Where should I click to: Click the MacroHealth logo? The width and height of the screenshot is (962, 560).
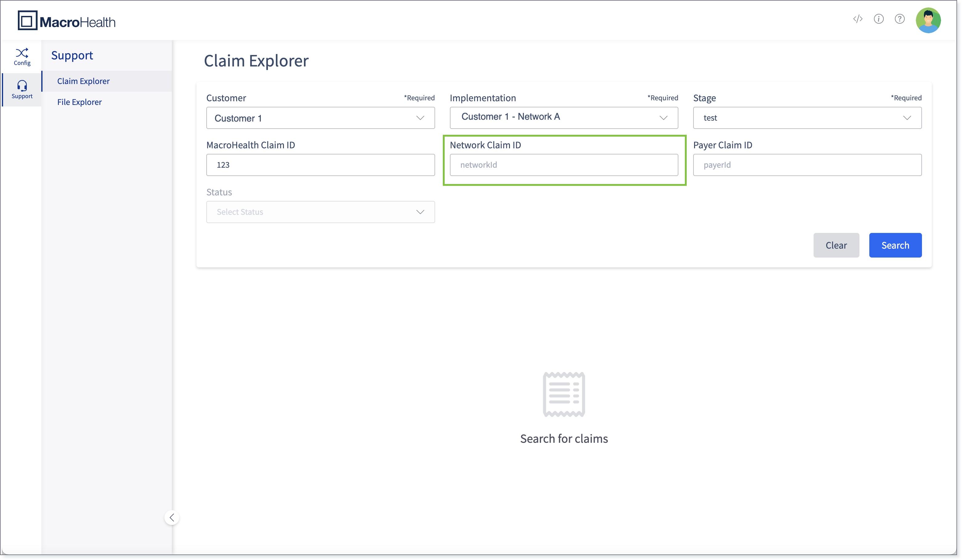(x=67, y=21)
